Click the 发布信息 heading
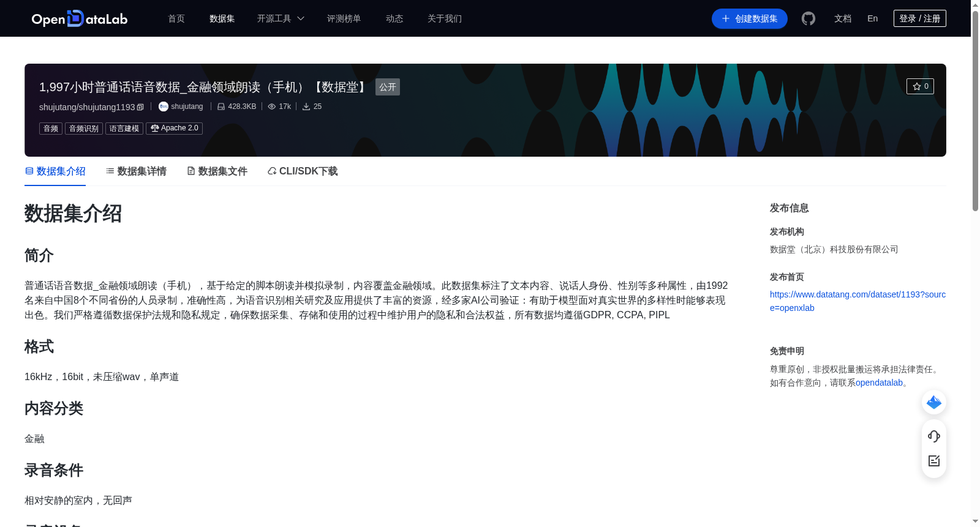 pyautogui.click(x=790, y=208)
